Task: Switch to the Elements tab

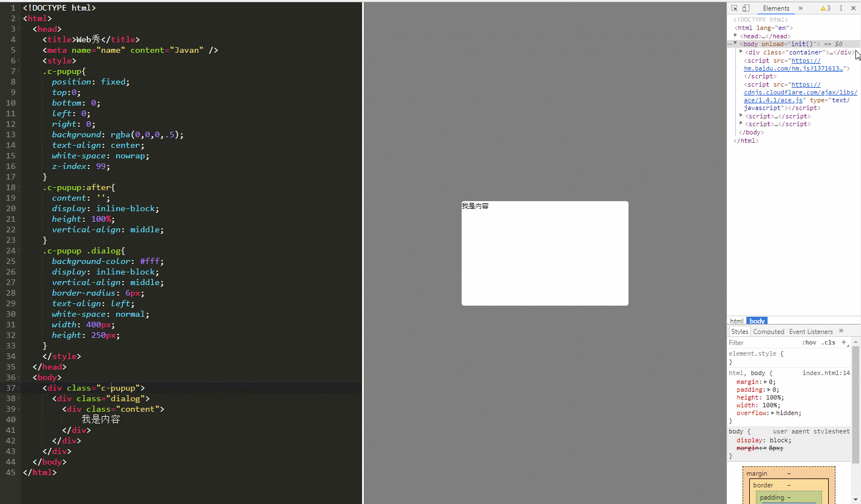Action: coord(776,8)
